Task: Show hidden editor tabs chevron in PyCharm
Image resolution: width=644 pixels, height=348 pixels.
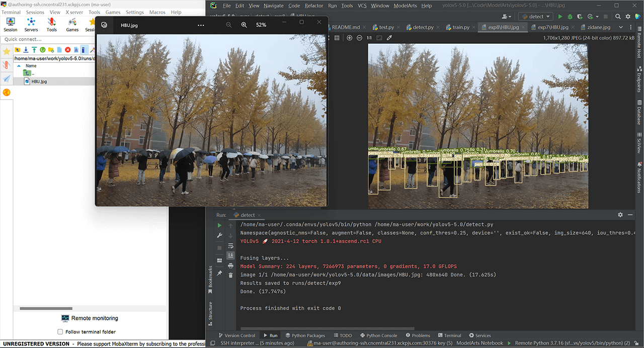Action: point(621,27)
